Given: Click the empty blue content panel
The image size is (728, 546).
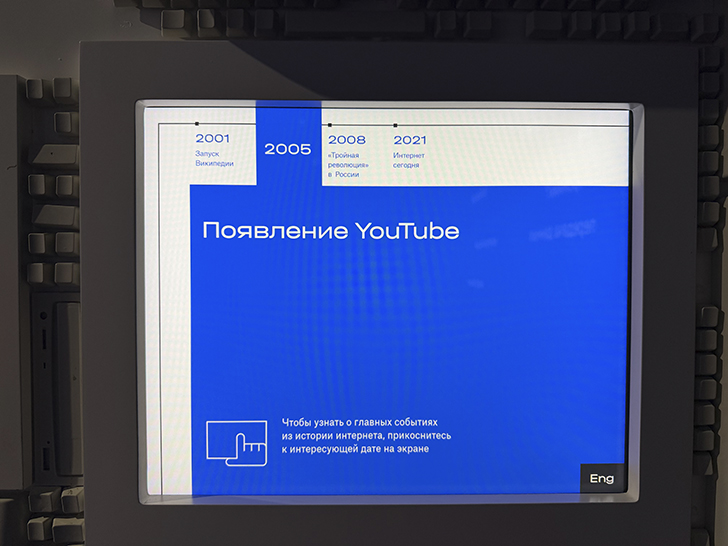Looking at the screenshot, I should [409, 325].
